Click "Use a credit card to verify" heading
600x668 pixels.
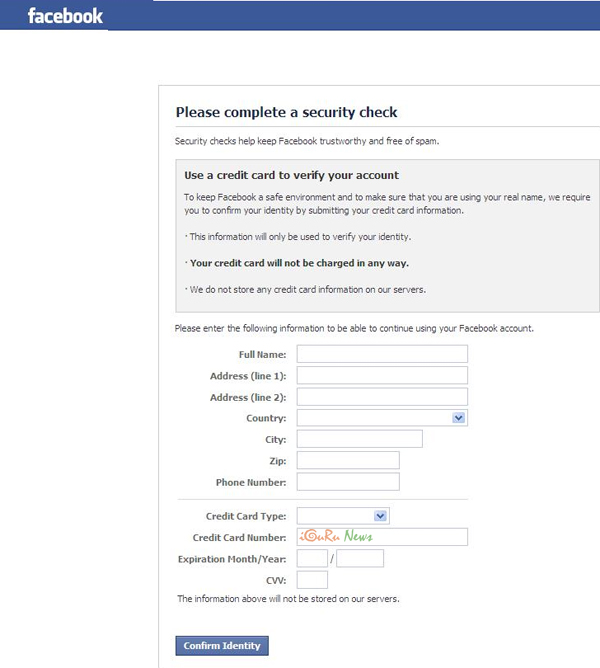291,175
